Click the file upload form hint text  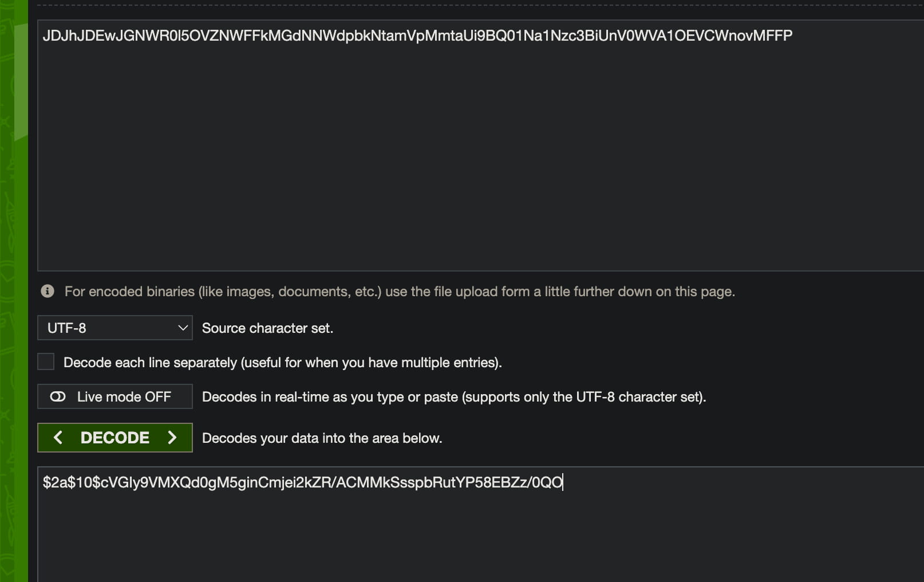pyautogui.click(x=399, y=292)
